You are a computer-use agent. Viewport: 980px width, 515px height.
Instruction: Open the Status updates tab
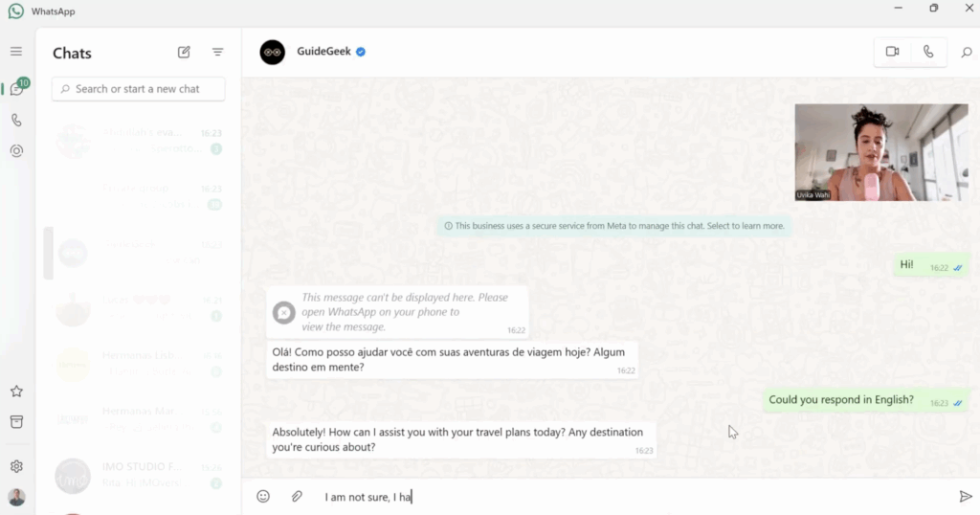click(16, 151)
